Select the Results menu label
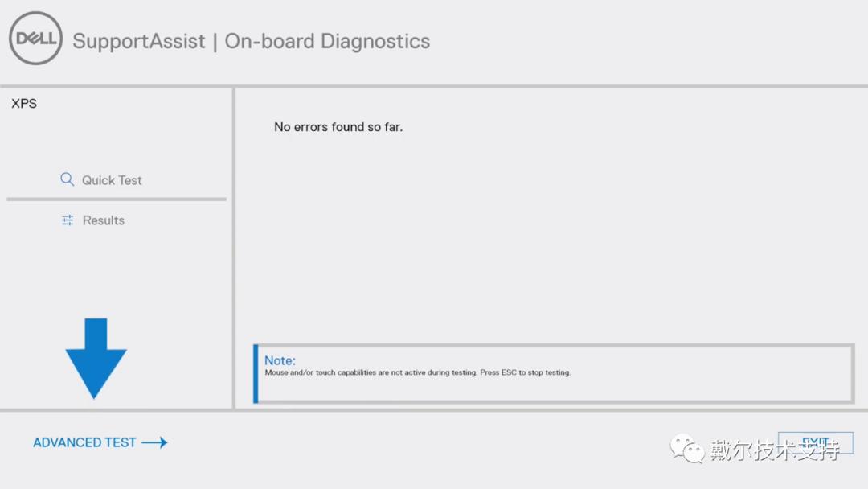Viewport: 868px width, 489px height. point(104,220)
